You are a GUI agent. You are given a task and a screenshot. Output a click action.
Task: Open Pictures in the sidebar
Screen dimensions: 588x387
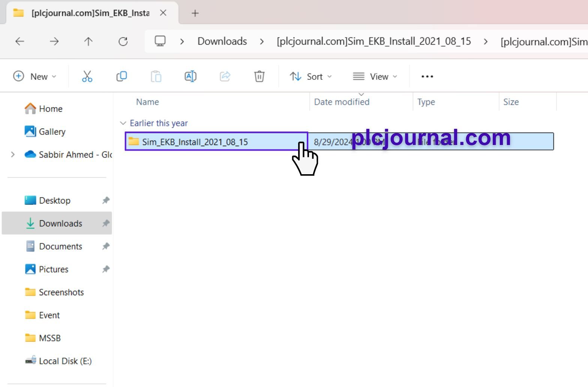pos(46,269)
